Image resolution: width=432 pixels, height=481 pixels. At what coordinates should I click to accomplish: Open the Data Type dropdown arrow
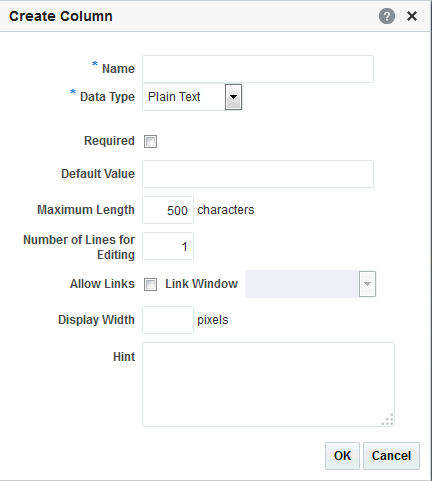pos(233,97)
